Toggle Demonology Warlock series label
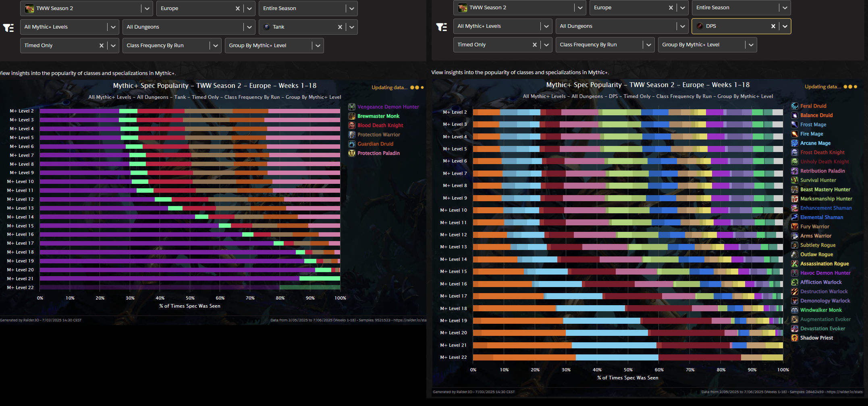Screen dimensions: 868x406 coord(825,301)
